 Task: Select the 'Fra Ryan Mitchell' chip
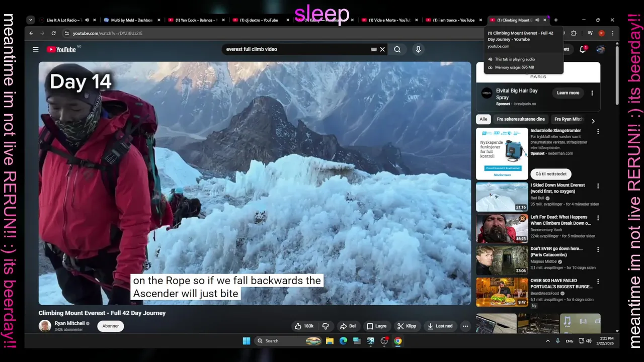569,119
